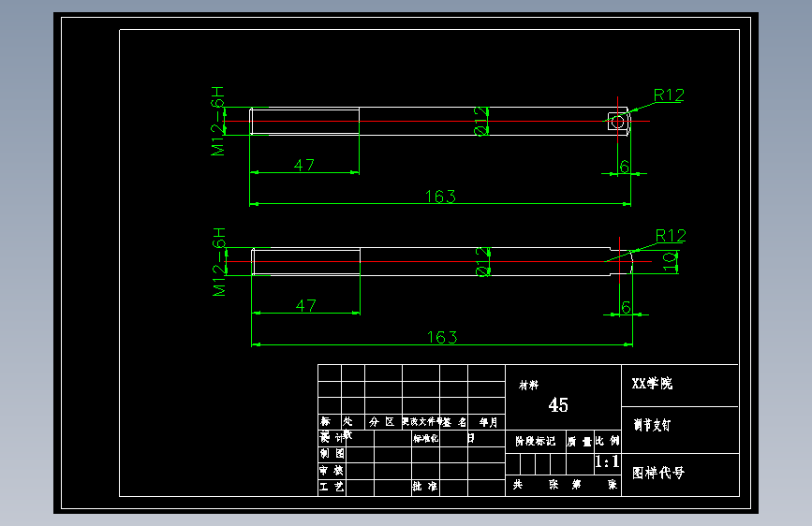The width and height of the screenshot is (812, 526).
Task: Select the 阶段标记 cell
Action: pyautogui.click(x=536, y=441)
